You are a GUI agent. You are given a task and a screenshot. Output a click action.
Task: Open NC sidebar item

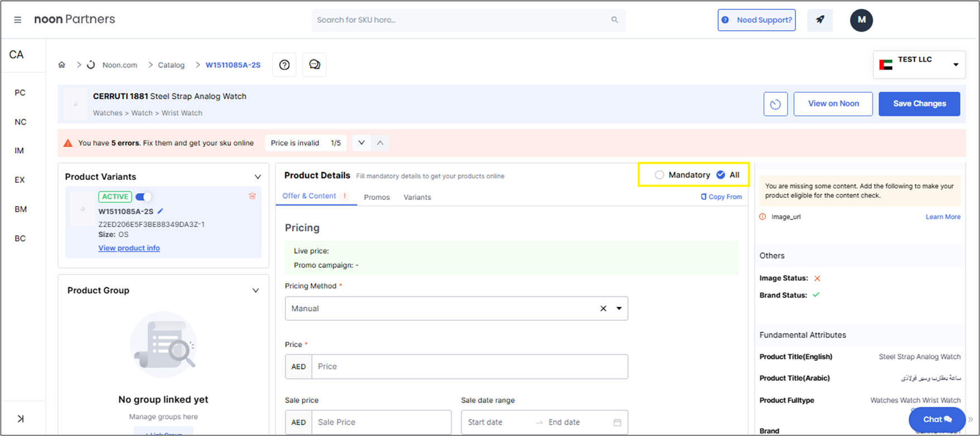(21, 122)
